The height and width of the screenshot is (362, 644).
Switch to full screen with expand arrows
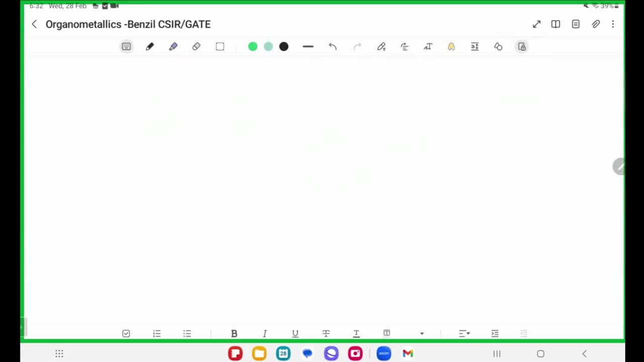tap(536, 24)
